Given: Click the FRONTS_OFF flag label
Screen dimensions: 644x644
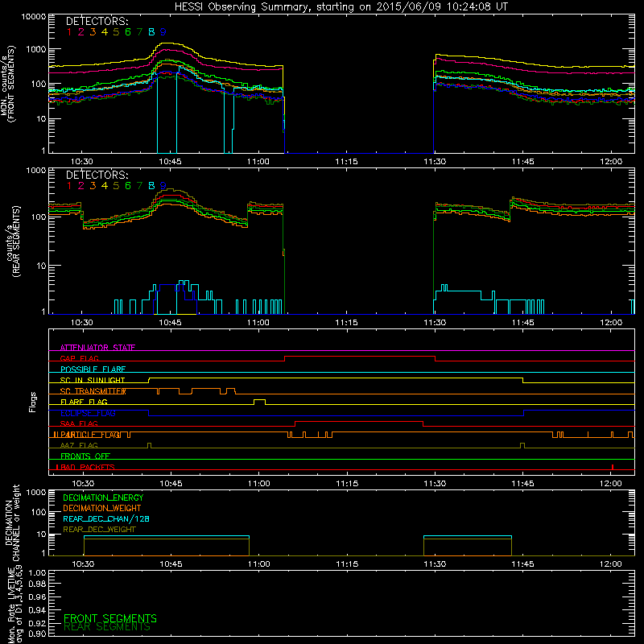Looking at the screenshot, I should click(x=85, y=456).
